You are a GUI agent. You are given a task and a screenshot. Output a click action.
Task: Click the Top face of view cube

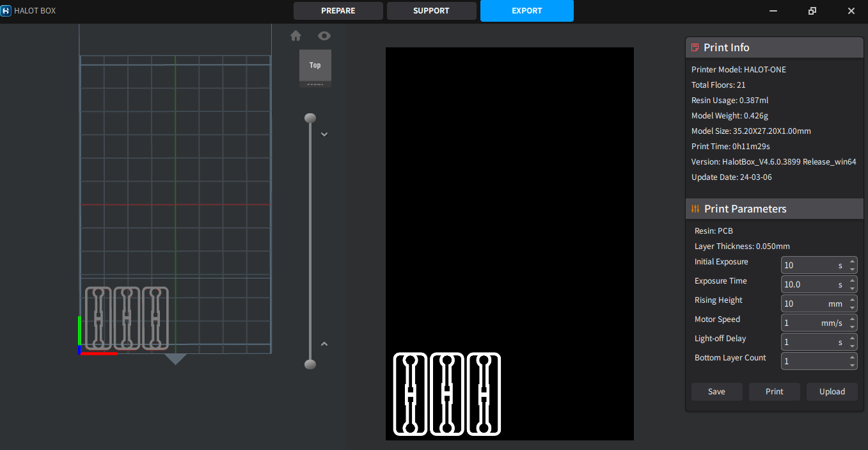[315, 65]
